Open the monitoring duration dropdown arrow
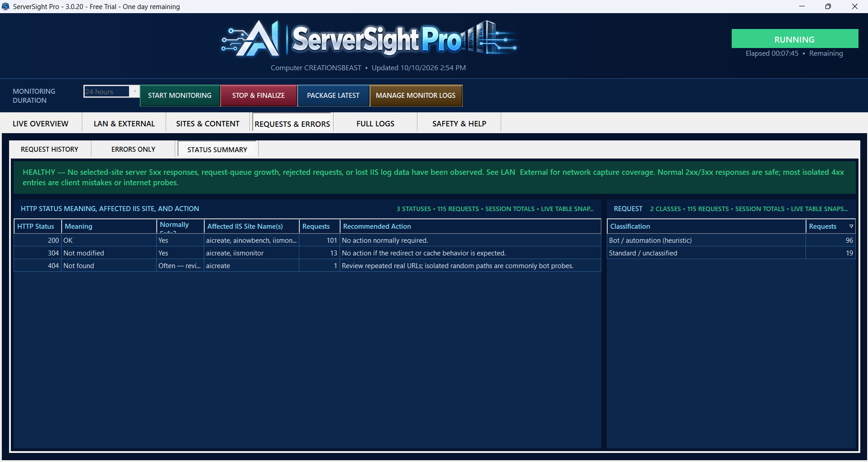The width and height of the screenshot is (868, 462). click(134, 91)
